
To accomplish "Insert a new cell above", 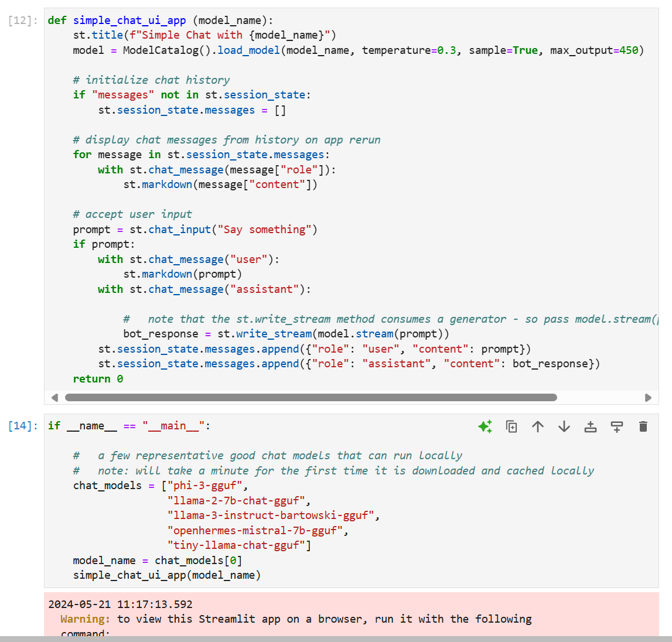I will tap(591, 426).
